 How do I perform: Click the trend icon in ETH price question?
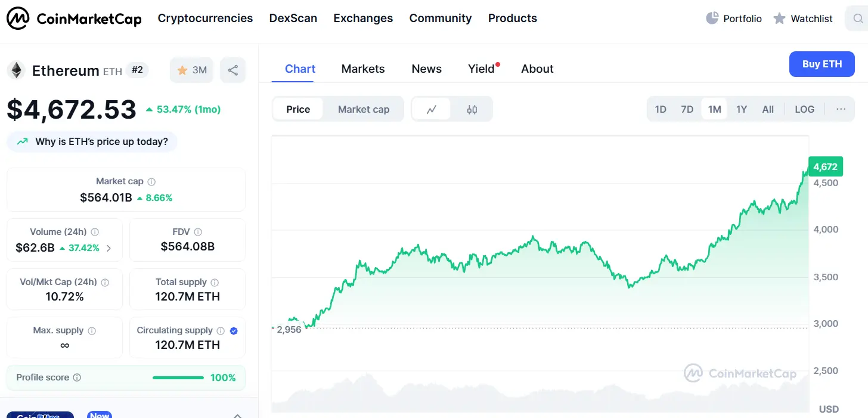tap(23, 142)
